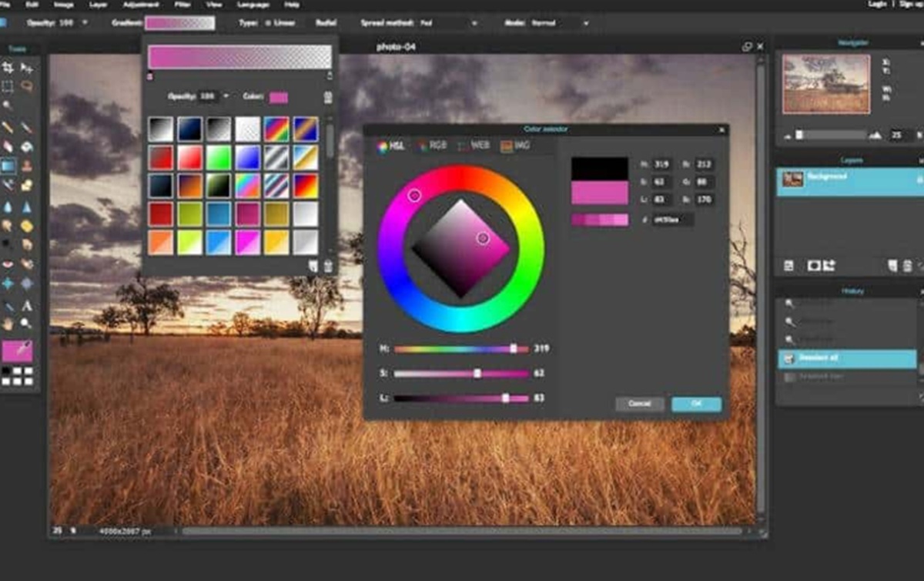Open the Edit menu
Viewport: 924px width, 581px height.
(x=32, y=4)
